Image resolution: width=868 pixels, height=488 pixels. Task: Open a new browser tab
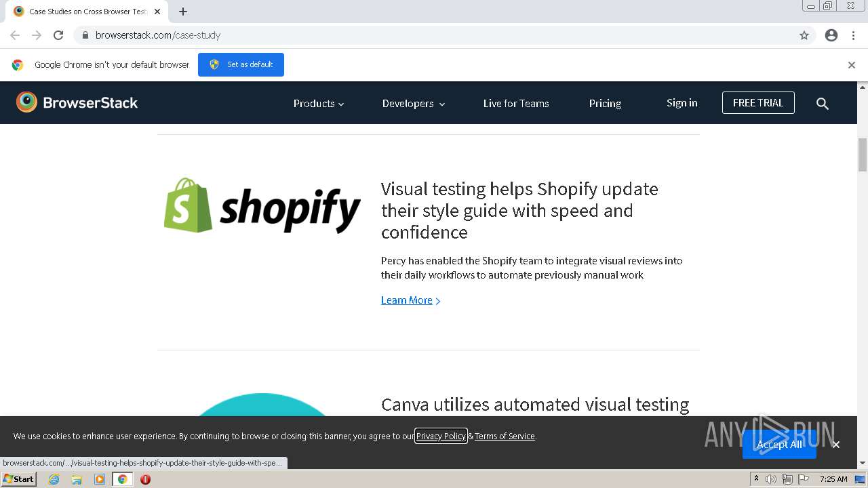pos(183,12)
